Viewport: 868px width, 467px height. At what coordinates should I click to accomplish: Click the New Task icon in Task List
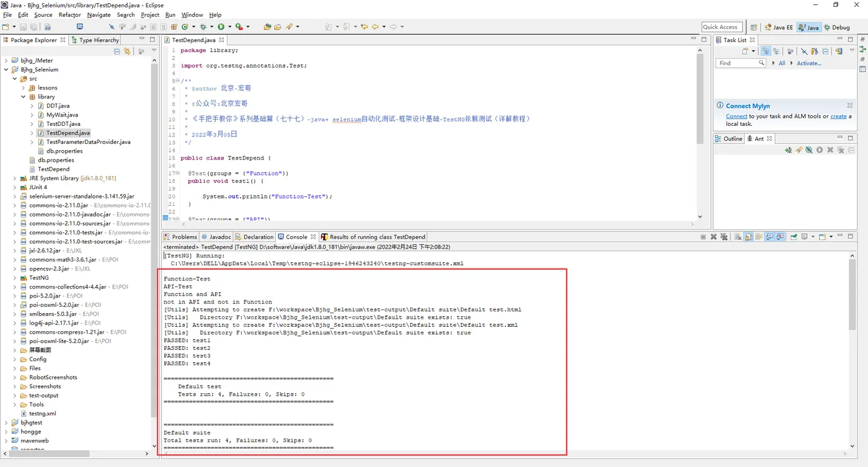745,51
